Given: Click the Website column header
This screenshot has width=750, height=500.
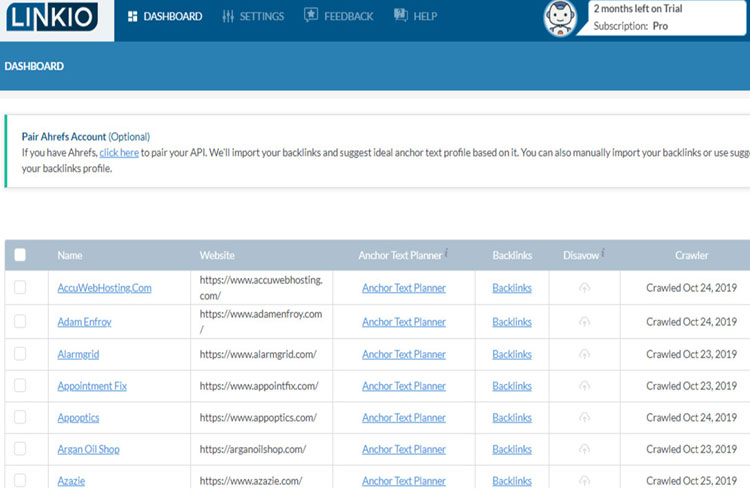Looking at the screenshot, I should [217, 256].
